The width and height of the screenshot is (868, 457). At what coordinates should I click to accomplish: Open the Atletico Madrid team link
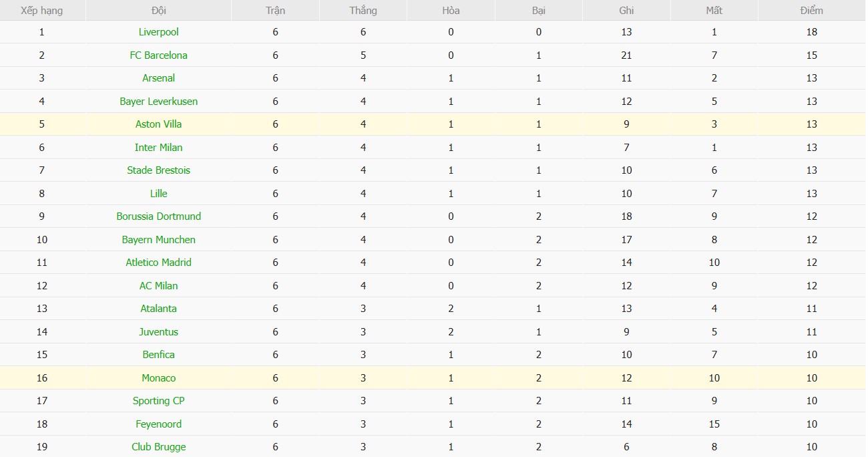click(159, 263)
